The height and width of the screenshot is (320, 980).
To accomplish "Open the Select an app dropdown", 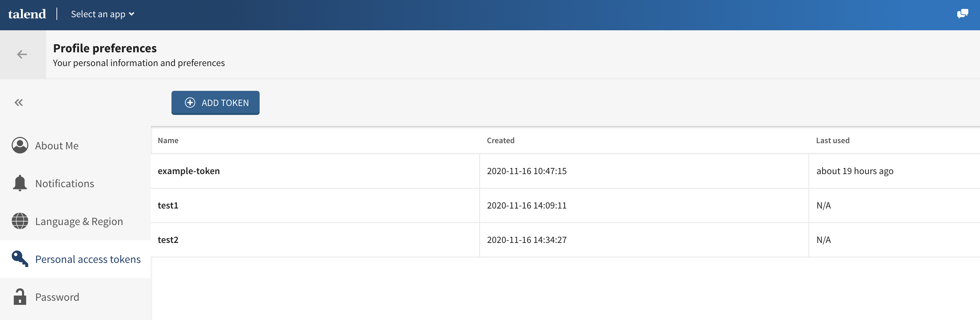I will tap(102, 14).
